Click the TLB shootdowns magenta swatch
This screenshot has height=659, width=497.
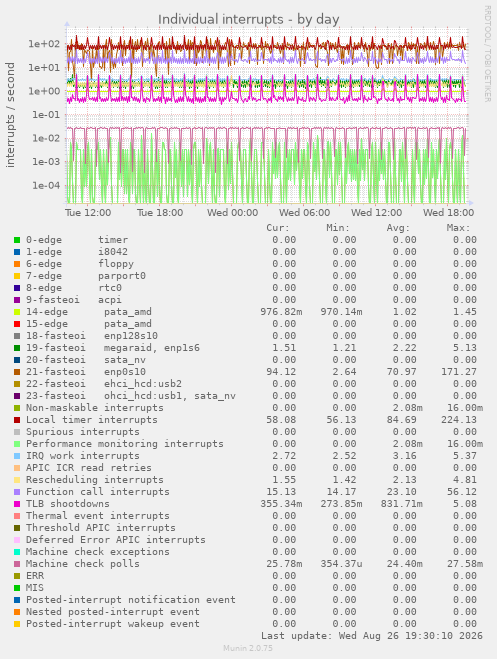17,504
